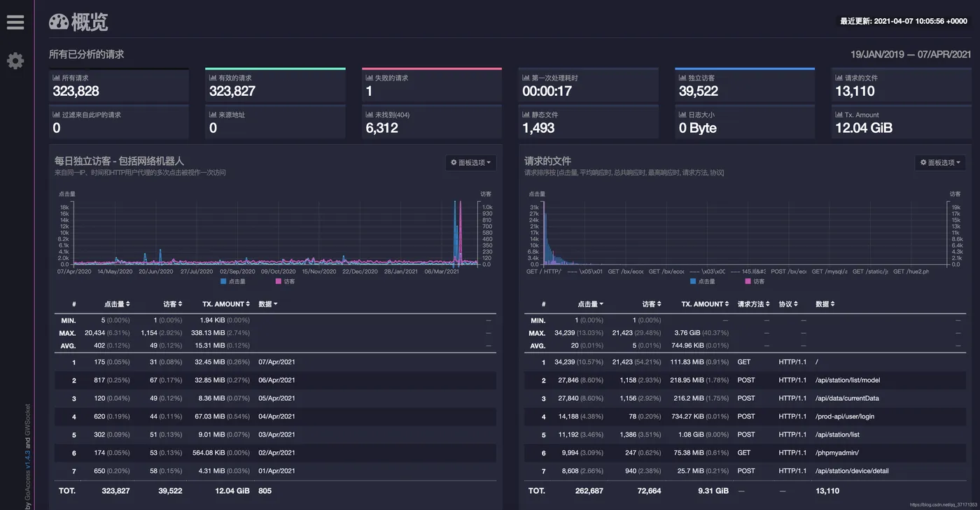Viewport: 980px width, 510px height.
Task: Sort requested files table by TX. AMOUNT
Action: [706, 304]
